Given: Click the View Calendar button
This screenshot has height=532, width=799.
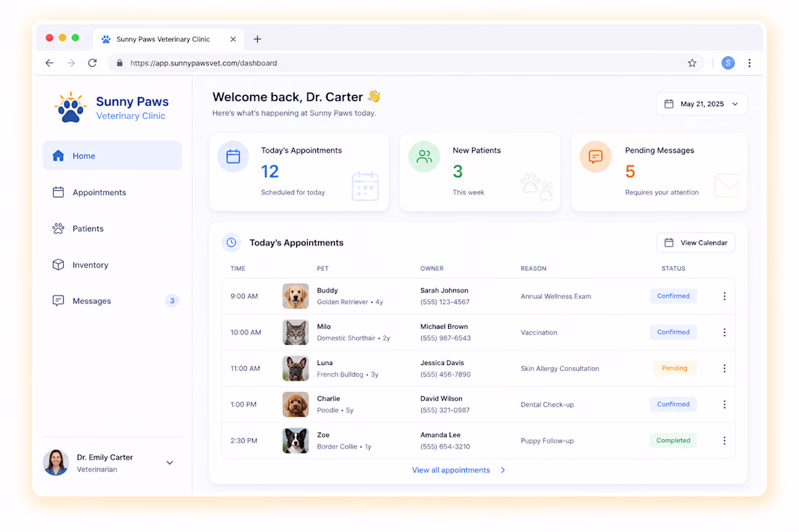Looking at the screenshot, I should point(696,243).
